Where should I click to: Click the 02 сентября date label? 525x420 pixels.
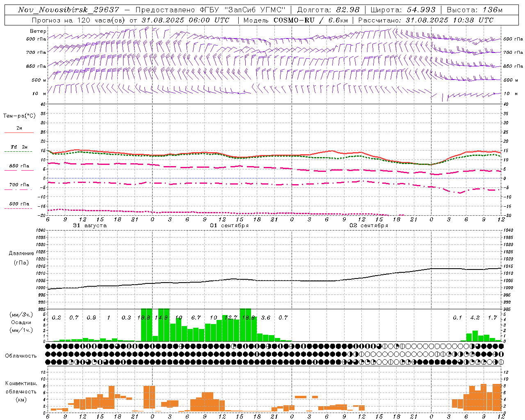(x=369, y=226)
